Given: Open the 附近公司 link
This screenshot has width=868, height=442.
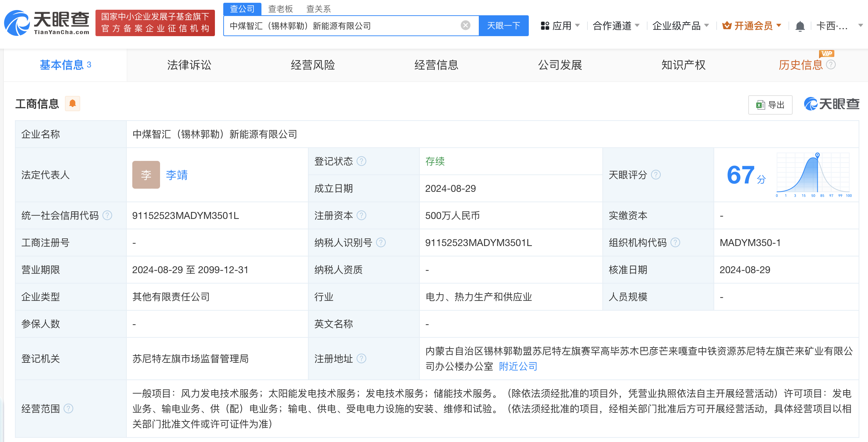Looking at the screenshot, I should 517,366.
